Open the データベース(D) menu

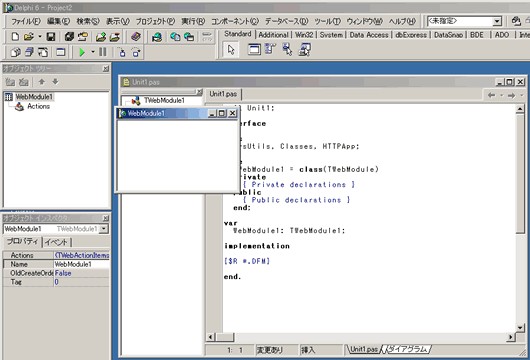click(286, 22)
